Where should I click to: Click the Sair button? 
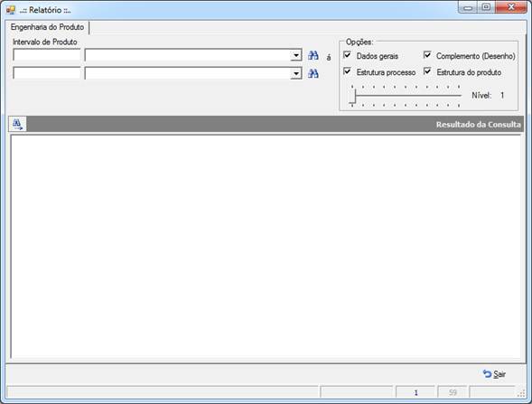pos(494,374)
